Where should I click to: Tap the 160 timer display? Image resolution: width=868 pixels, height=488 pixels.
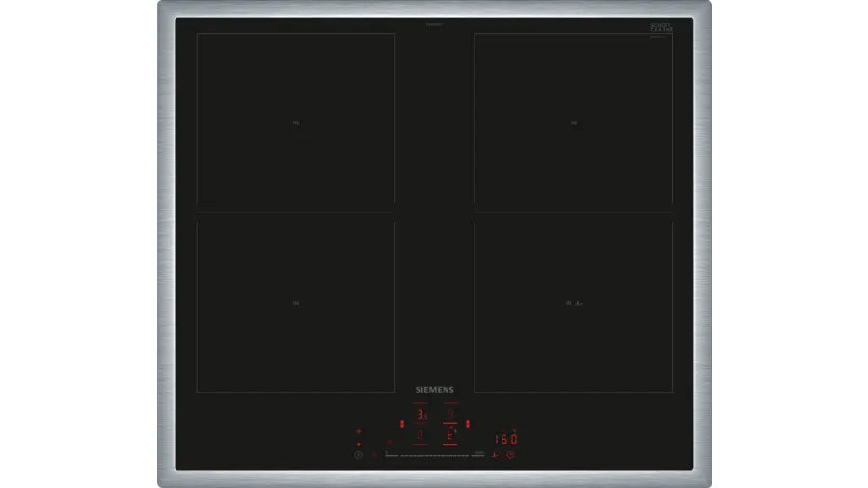505,439
